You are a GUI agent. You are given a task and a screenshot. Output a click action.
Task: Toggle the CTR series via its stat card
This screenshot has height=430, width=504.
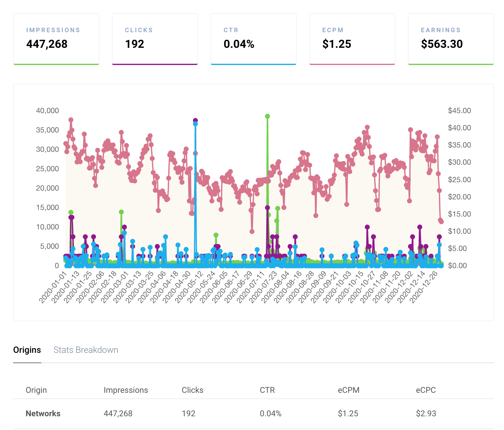tap(254, 38)
